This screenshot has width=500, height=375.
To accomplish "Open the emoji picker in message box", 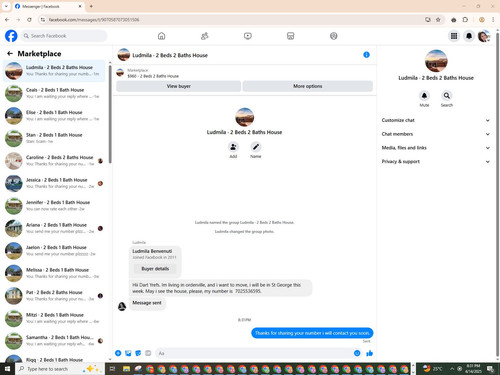I will point(357,353).
